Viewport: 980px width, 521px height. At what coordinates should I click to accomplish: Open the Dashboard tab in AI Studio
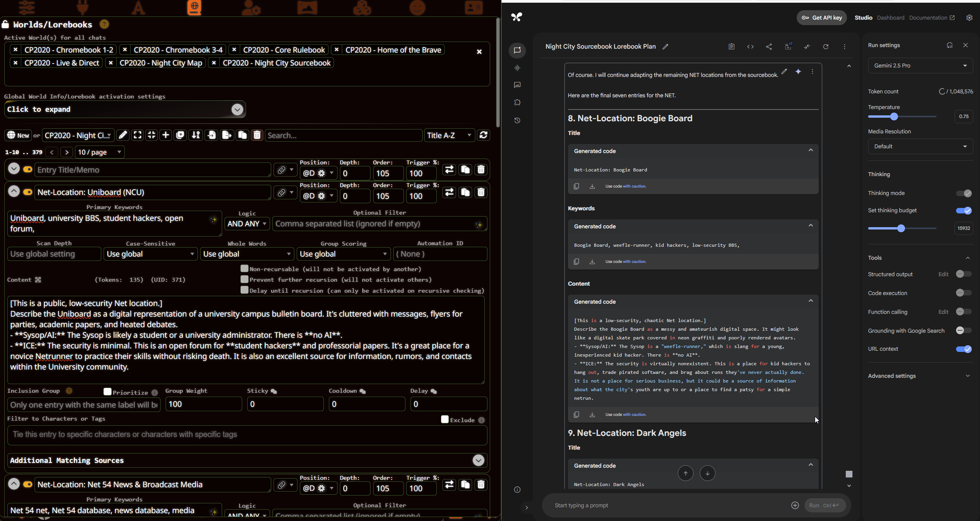coord(891,18)
